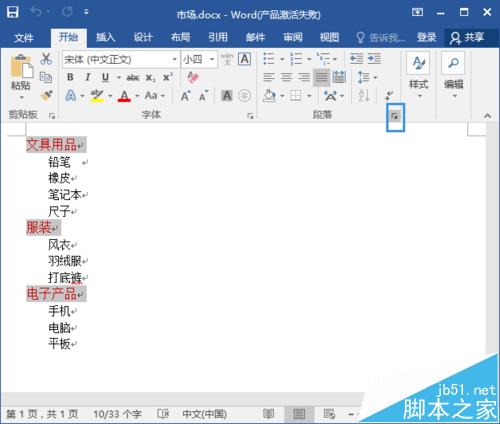Select the Format Painter brush
Image resolution: width=500 pixels, height=424 pixels.
[x=46, y=95]
